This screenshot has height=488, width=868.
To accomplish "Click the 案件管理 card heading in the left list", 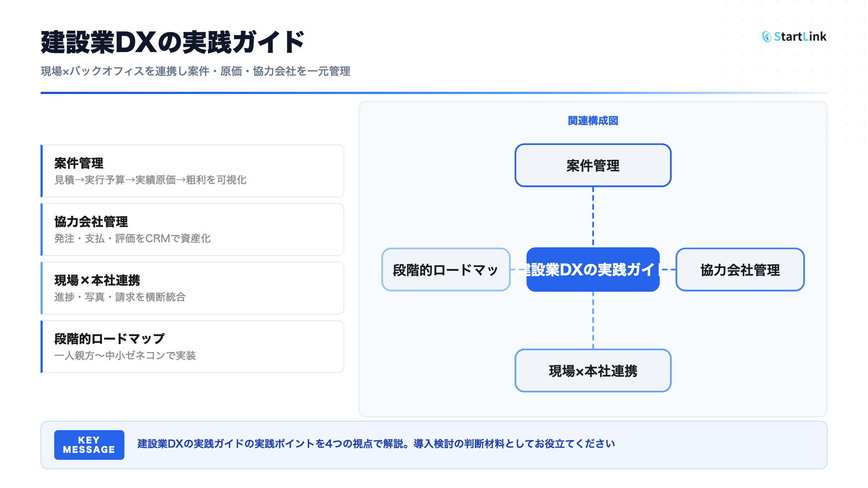I will click(79, 163).
